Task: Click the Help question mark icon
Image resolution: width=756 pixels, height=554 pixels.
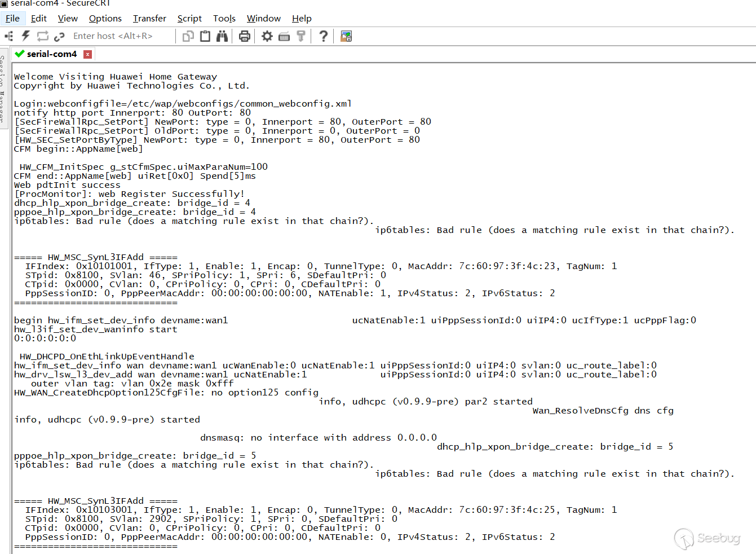Action: click(323, 36)
